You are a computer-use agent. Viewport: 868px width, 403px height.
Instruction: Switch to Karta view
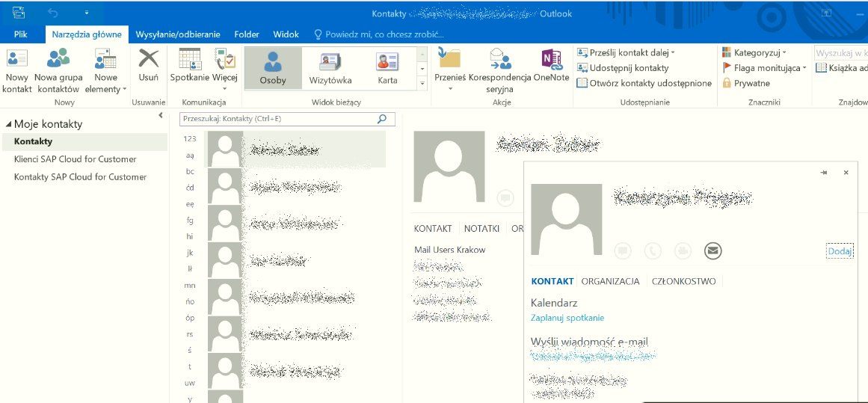click(x=387, y=68)
